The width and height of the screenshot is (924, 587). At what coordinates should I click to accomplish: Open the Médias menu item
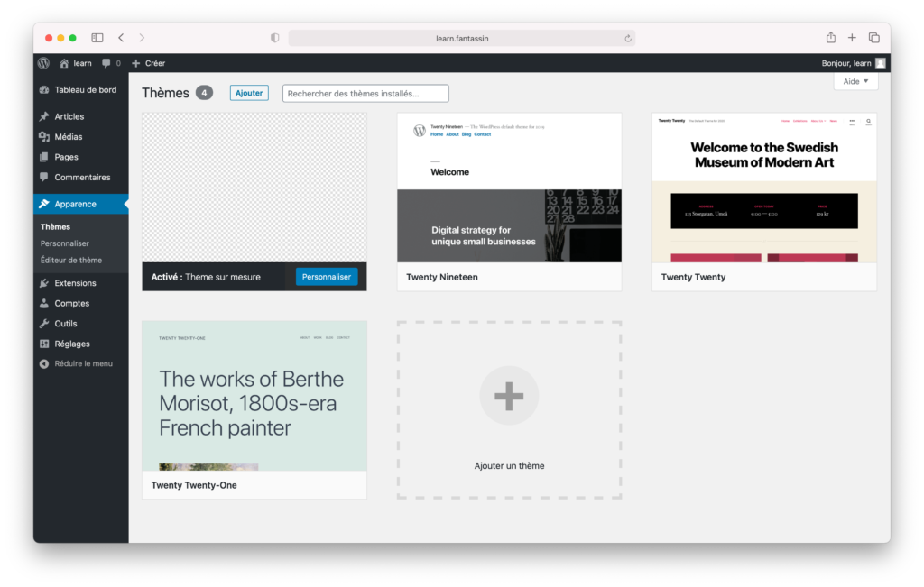point(80,136)
